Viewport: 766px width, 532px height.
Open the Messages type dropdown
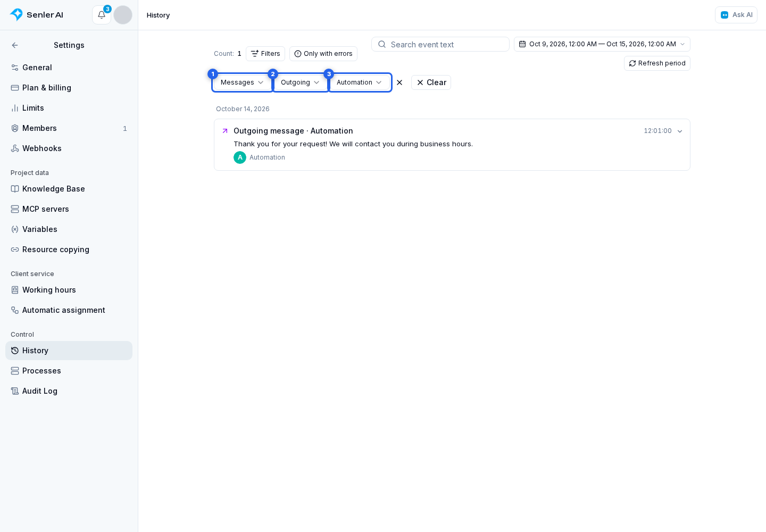[x=243, y=82]
